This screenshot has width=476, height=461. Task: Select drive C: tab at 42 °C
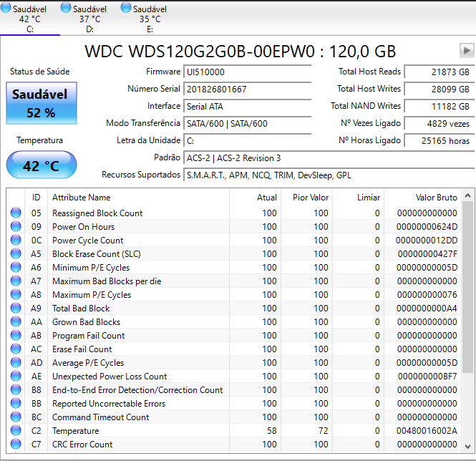[x=30, y=18]
